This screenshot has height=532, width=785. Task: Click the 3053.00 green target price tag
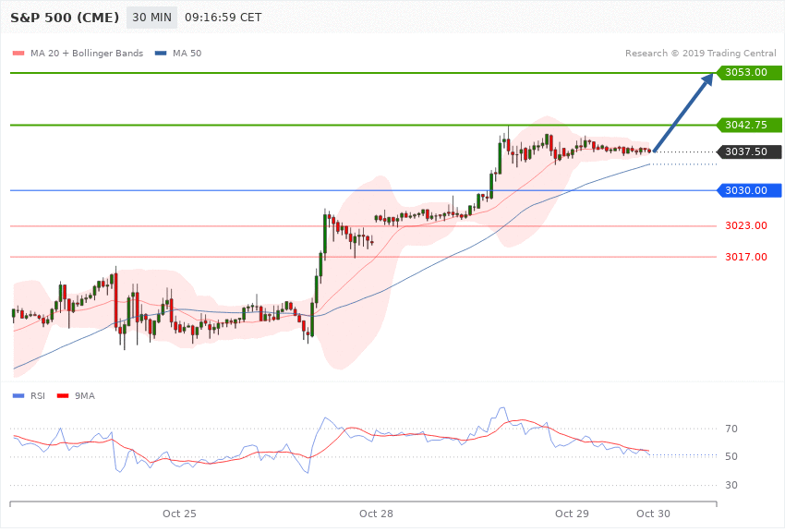coord(750,73)
